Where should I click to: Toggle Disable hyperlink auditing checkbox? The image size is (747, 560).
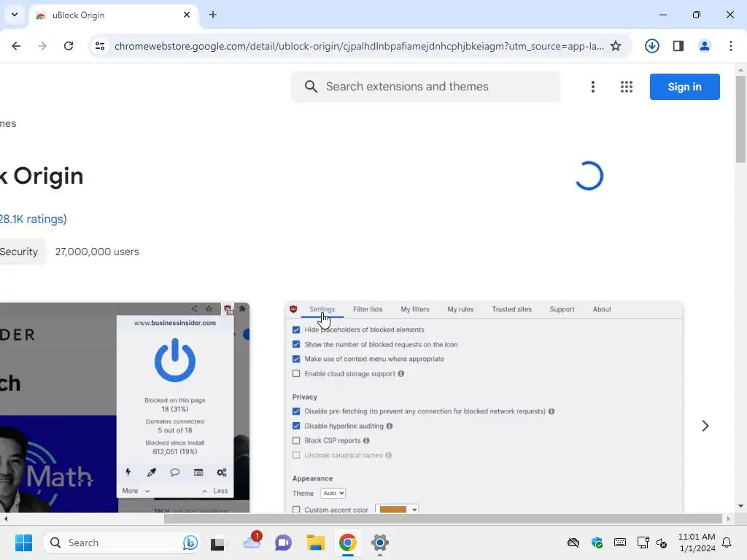pyautogui.click(x=296, y=426)
